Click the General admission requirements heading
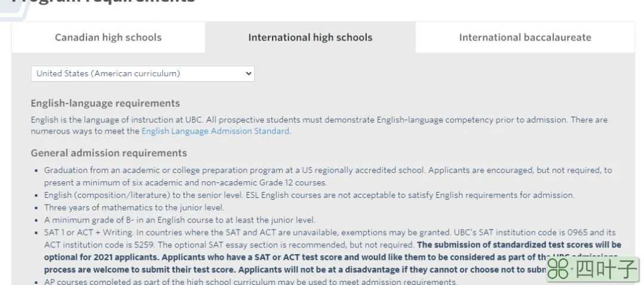This screenshot has height=285, width=644. tap(109, 153)
